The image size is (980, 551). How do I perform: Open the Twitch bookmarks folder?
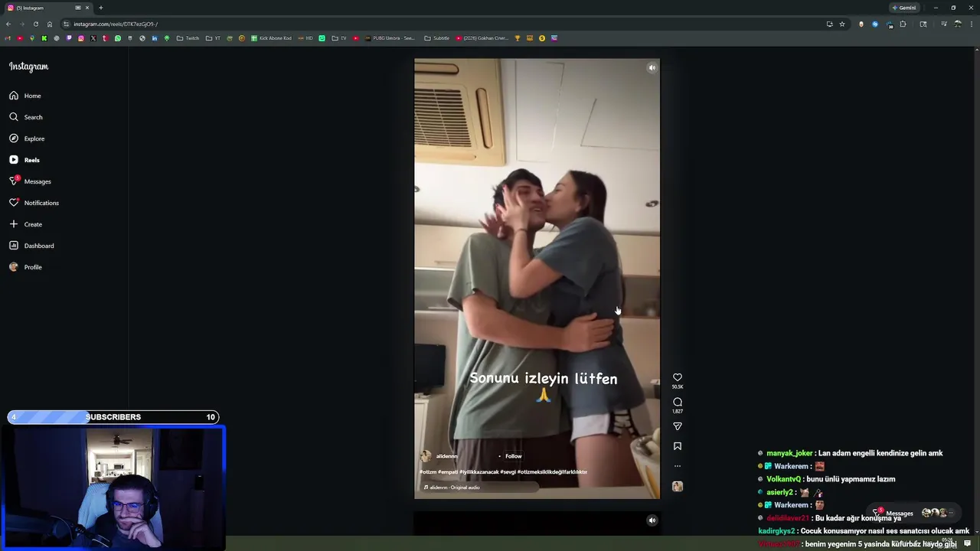click(x=188, y=38)
